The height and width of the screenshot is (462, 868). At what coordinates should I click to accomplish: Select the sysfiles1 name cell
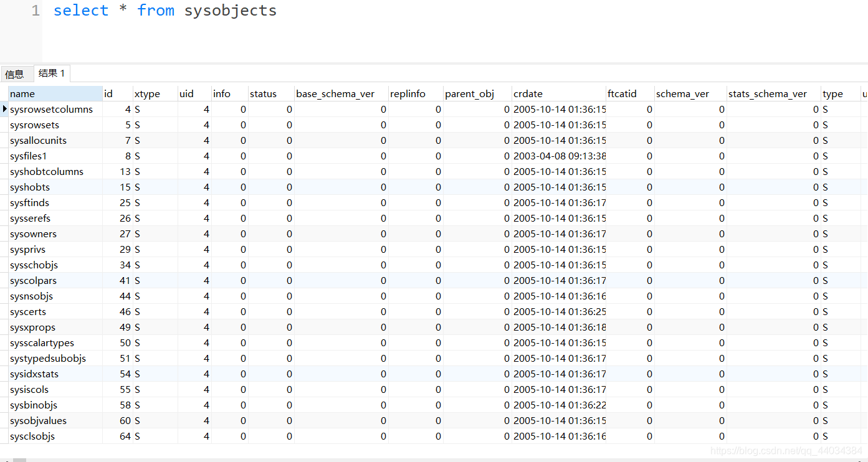click(55, 156)
